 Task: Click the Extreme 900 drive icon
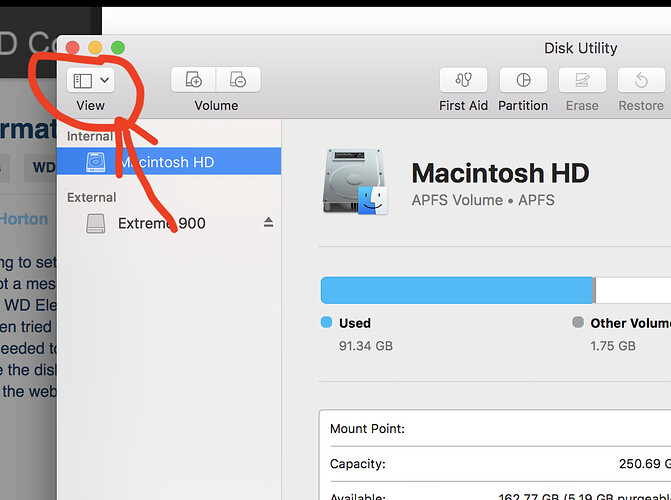point(95,223)
